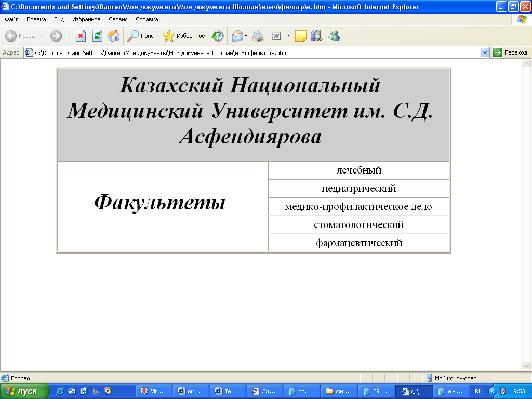Expand the Edit with Word dropdown arrow
This screenshot has width=532, height=399.
click(x=288, y=36)
